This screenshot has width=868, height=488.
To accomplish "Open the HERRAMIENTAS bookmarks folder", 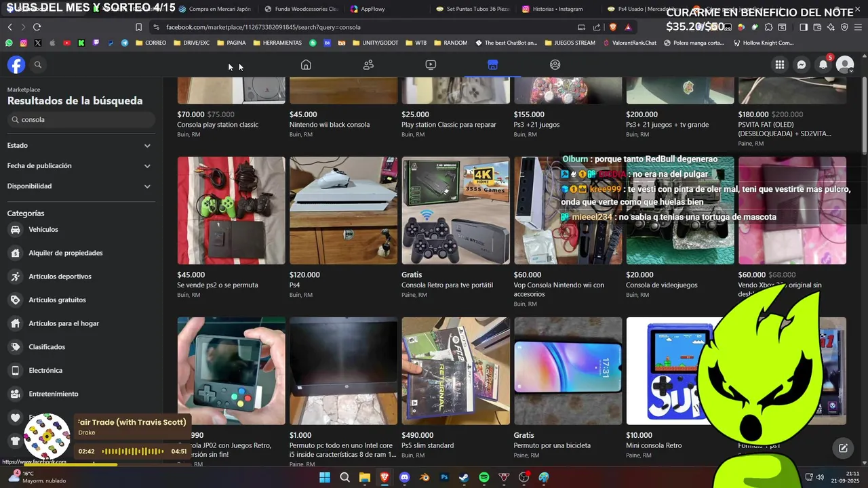I will point(277,43).
